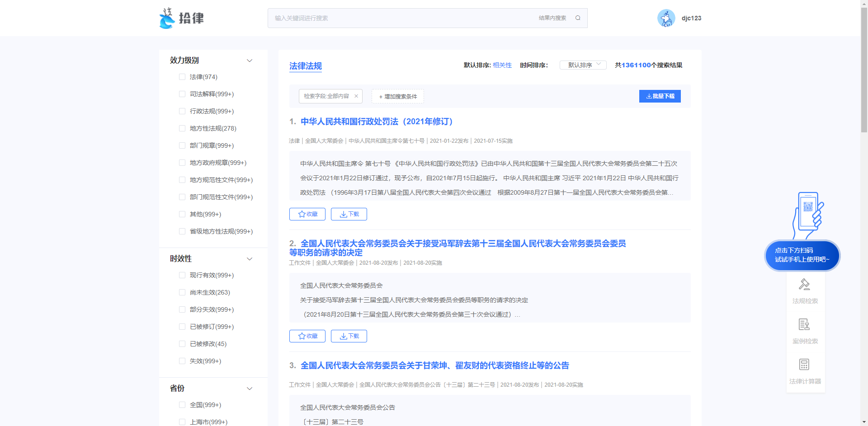Open the 法规检索 gavel icon
Screen dimensions: 868x426
[x=804, y=285]
